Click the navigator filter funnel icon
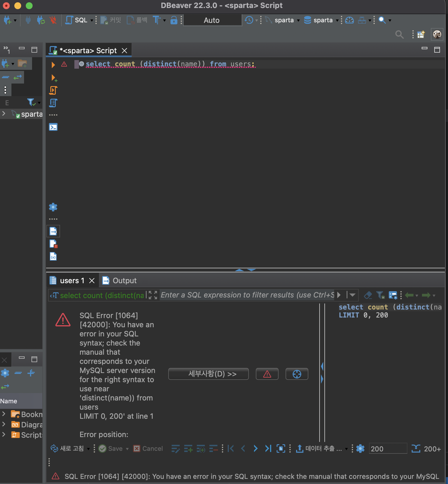The width and height of the screenshot is (448, 484). [x=31, y=102]
